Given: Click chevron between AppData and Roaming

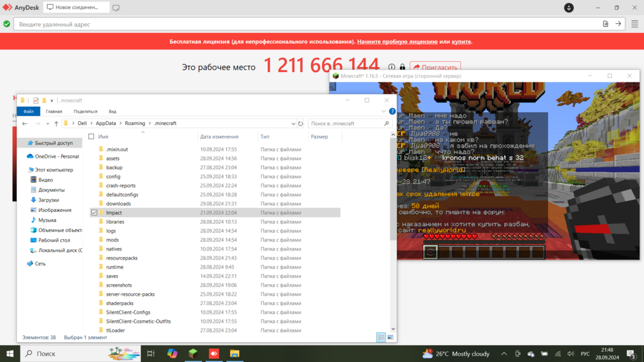Looking at the screenshot, I should point(121,123).
